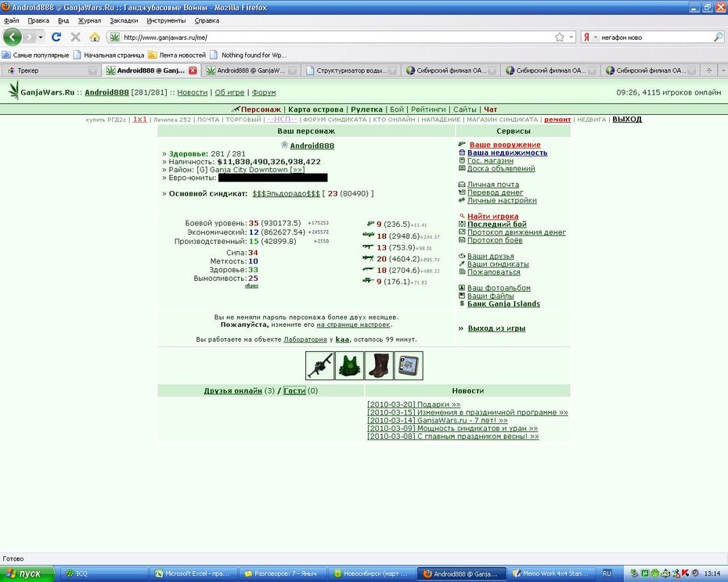Open a new tab with plus button
728x582 pixels.
pyautogui.click(x=709, y=70)
